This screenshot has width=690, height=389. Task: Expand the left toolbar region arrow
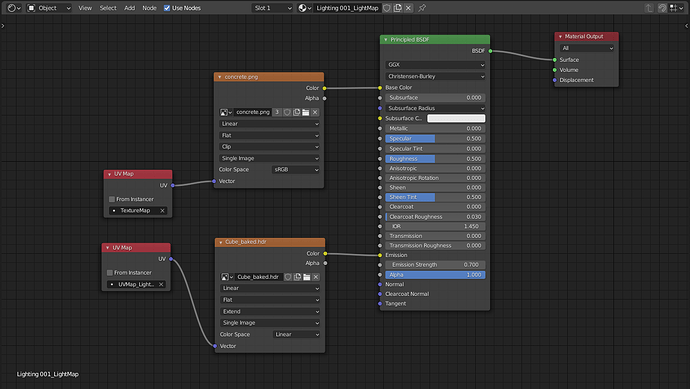(x=3, y=26)
